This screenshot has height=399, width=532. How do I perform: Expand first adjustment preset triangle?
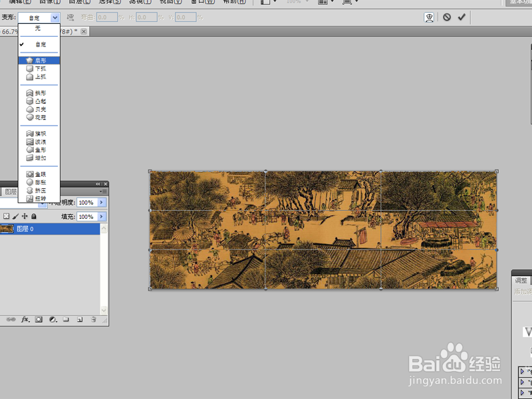pos(522,372)
